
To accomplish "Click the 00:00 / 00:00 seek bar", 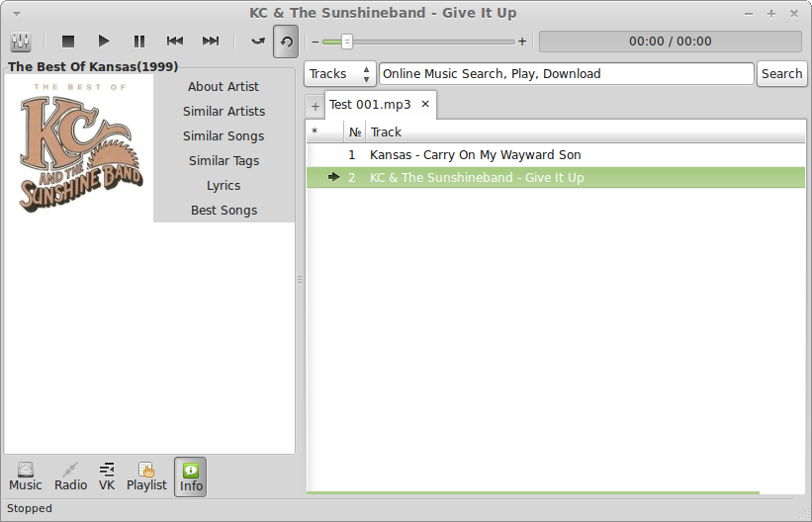I will (671, 42).
